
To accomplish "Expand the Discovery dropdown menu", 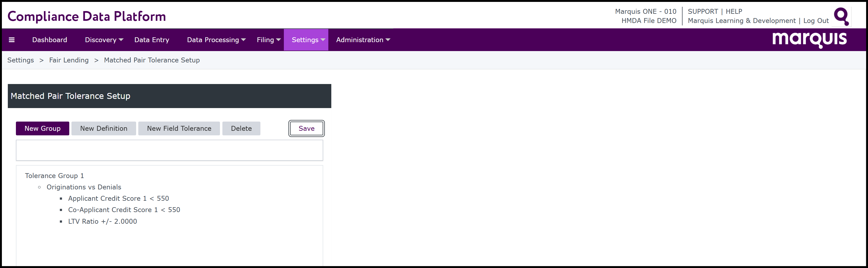I will (x=104, y=40).
